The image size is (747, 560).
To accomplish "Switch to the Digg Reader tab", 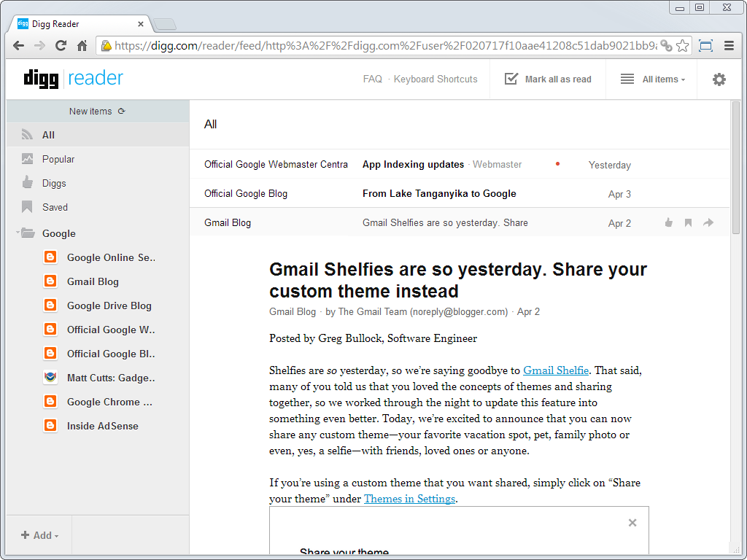I will (x=80, y=24).
